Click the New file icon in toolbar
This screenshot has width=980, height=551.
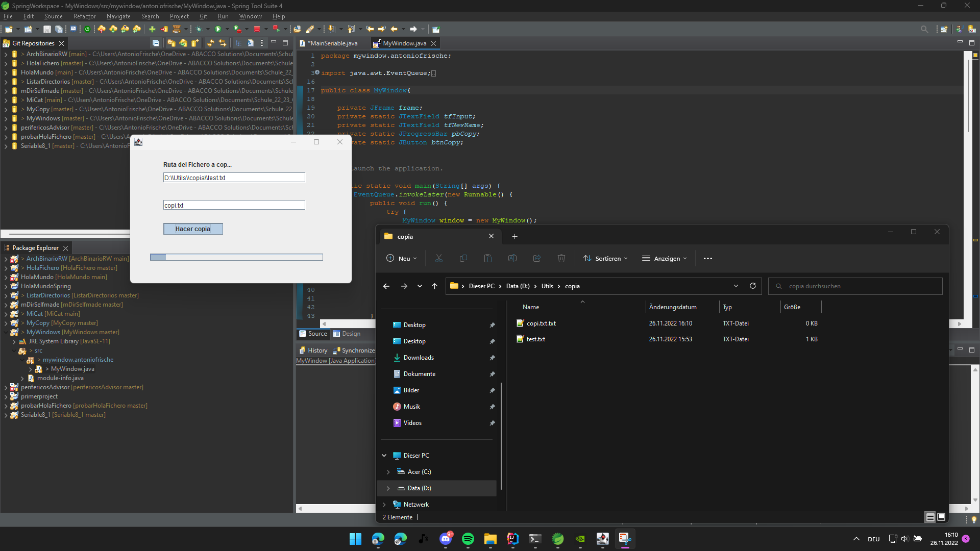tap(9, 29)
